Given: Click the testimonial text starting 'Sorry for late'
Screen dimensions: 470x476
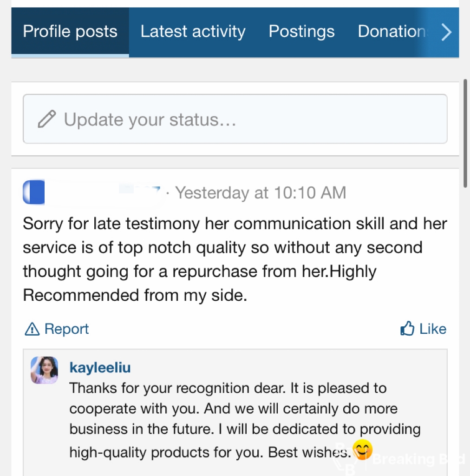Looking at the screenshot, I should (x=235, y=259).
